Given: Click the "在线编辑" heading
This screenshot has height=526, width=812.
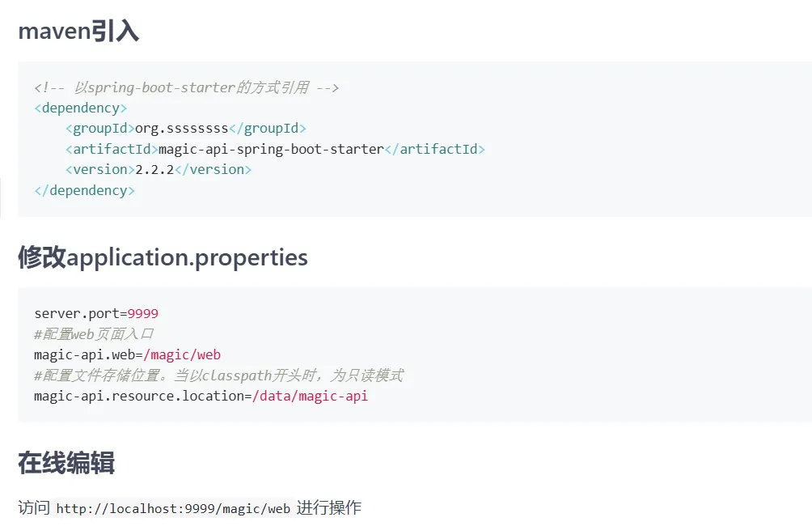Looking at the screenshot, I should click(x=66, y=463).
